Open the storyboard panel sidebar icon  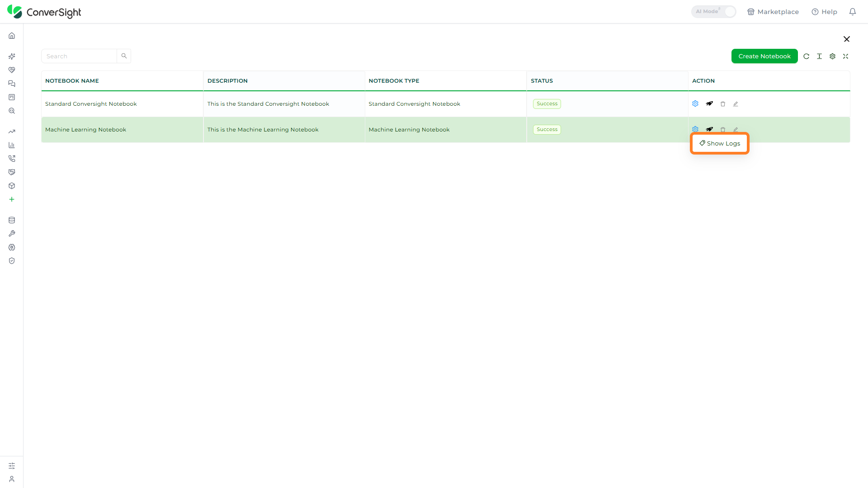point(12,97)
